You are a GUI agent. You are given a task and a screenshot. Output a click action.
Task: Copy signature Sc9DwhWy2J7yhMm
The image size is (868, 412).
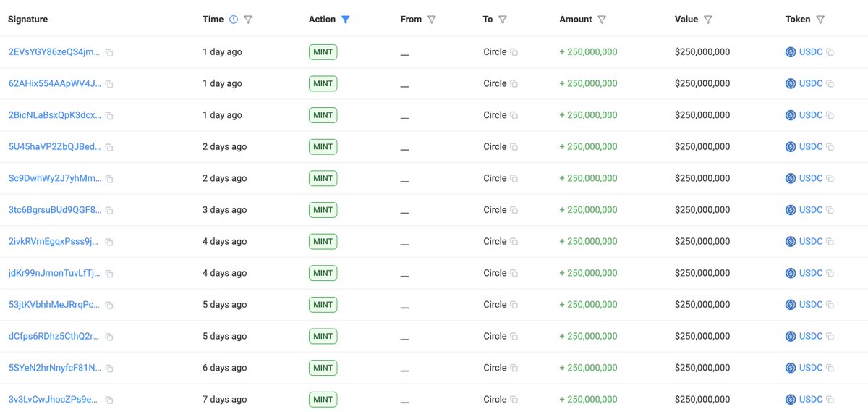coord(109,179)
